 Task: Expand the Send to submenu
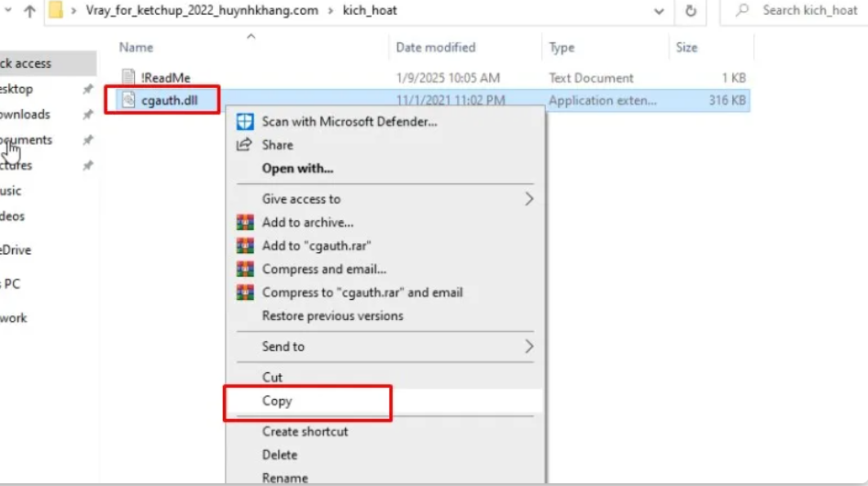pos(529,347)
